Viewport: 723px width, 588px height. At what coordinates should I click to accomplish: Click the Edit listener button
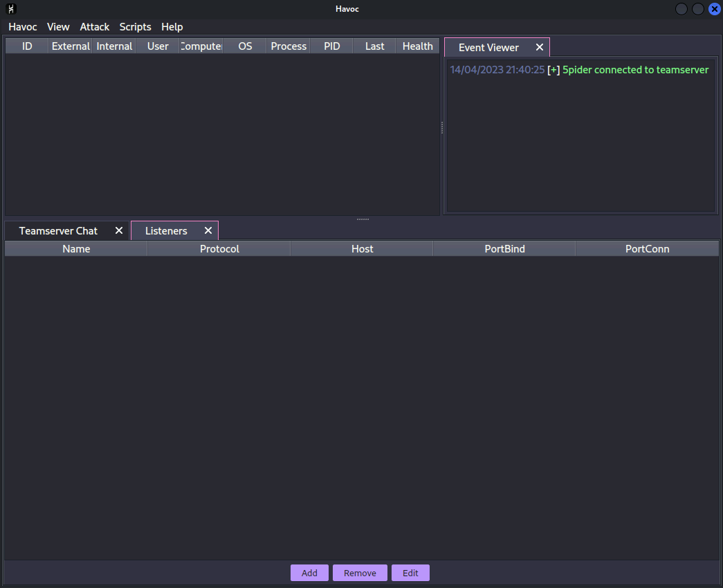[x=410, y=573]
